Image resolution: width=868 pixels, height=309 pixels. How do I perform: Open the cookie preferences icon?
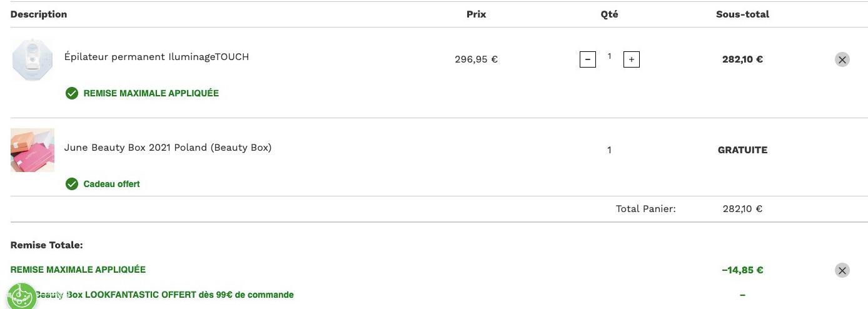click(x=21, y=295)
